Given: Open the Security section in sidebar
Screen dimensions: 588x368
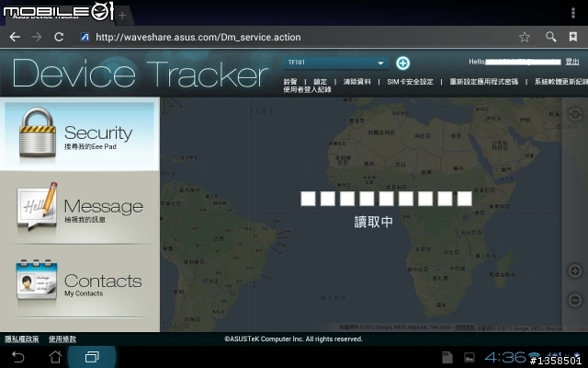Looking at the screenshot, I should click(x=80, y=134).
